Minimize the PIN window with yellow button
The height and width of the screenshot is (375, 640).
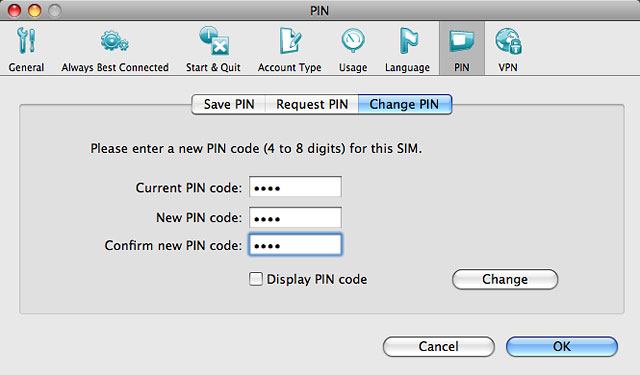tap(34, 10)
